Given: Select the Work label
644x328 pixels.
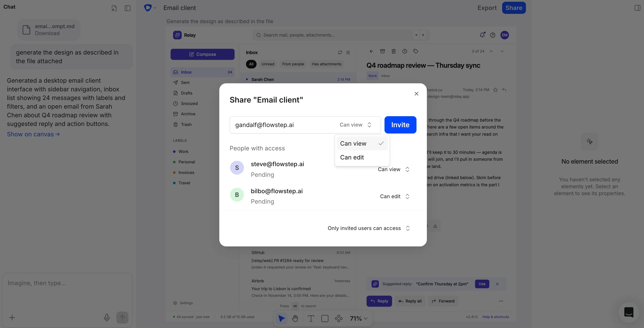Looking at the screenshot, I should (181, 151).
